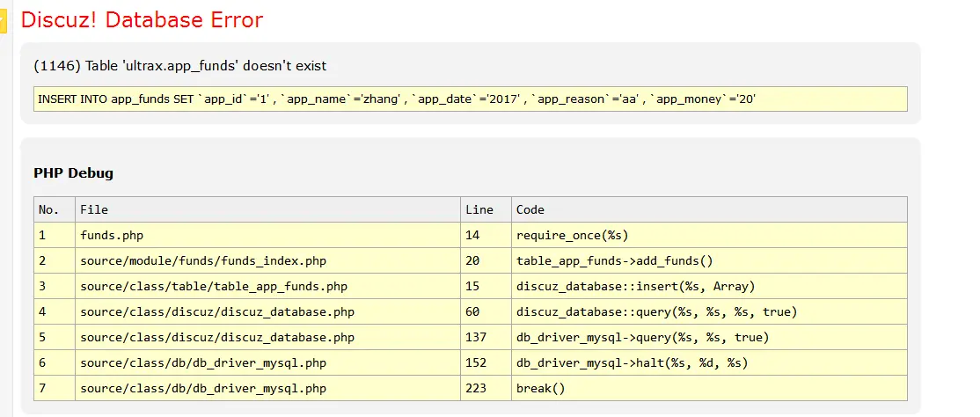Screen dimensions: 980x417
Task: Click the discuz_database.php path in row 4
Action: [217, 311]
